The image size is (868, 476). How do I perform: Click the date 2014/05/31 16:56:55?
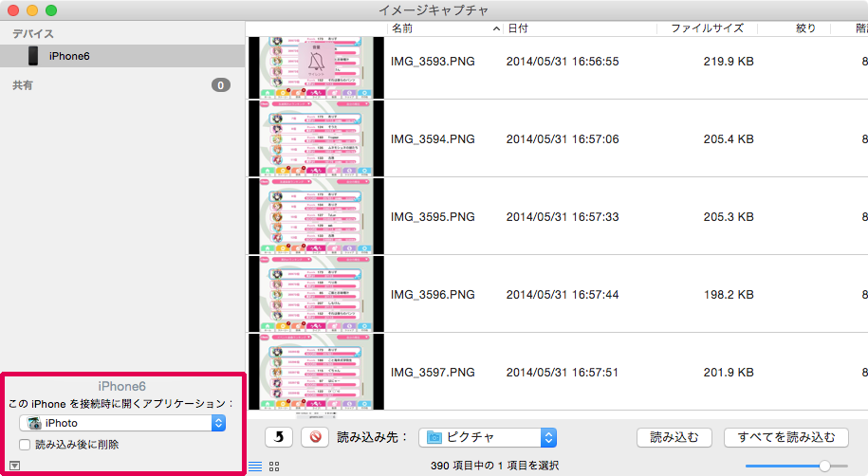(563, 62)
